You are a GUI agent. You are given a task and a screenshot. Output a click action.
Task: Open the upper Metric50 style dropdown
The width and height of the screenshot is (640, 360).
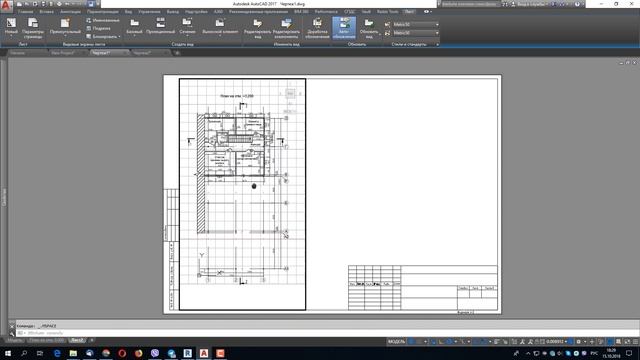[416, 24]
